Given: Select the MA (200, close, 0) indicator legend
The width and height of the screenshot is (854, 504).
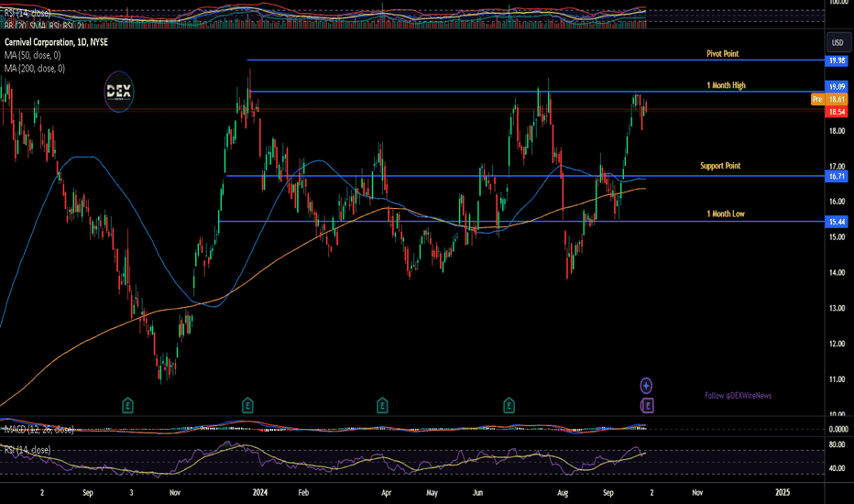Looking at the screenshot, I should (x=35, y=68).
